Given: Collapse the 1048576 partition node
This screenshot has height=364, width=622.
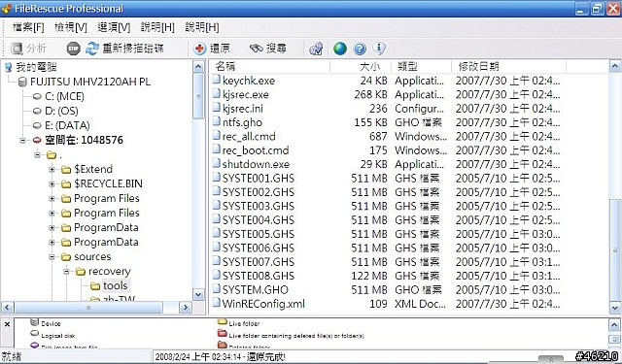Looking at the screenshot, I should (22, 140).
